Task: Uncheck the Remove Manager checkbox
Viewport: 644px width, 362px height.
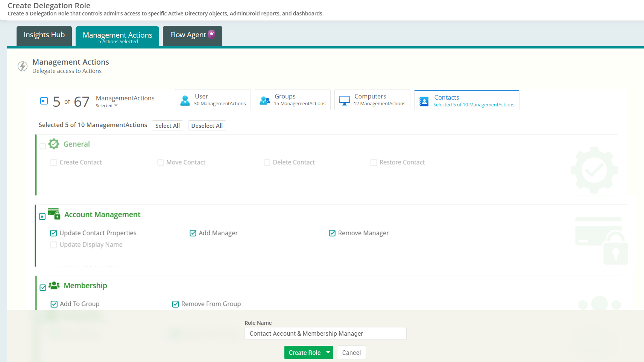Action: point(332,233)
